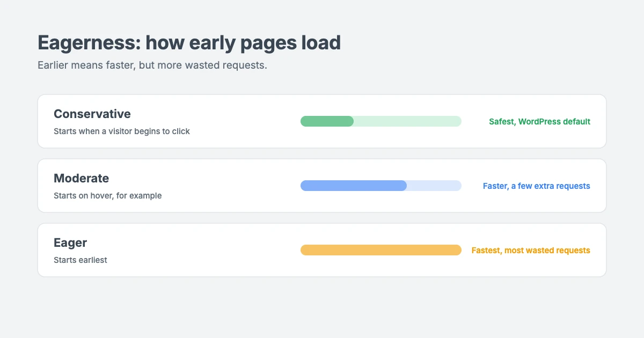Viewport: 644px width, 338px height.
Task: Select the 'Conservative' title
Action: 92,114
